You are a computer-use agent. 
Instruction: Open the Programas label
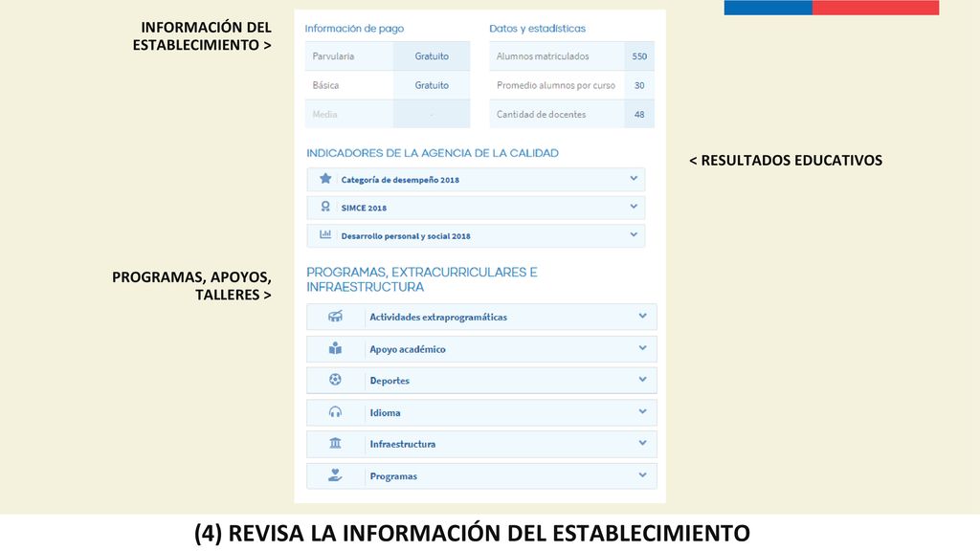point(393,476)
